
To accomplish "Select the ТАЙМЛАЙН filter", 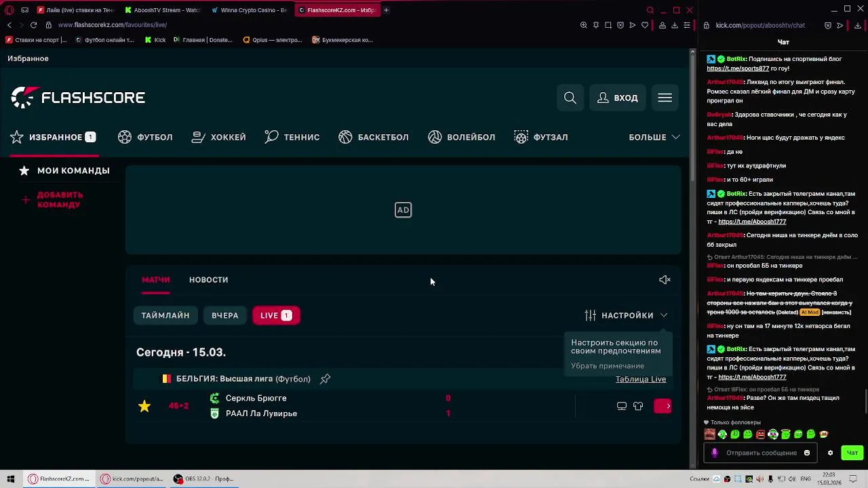I will point(165,315).
